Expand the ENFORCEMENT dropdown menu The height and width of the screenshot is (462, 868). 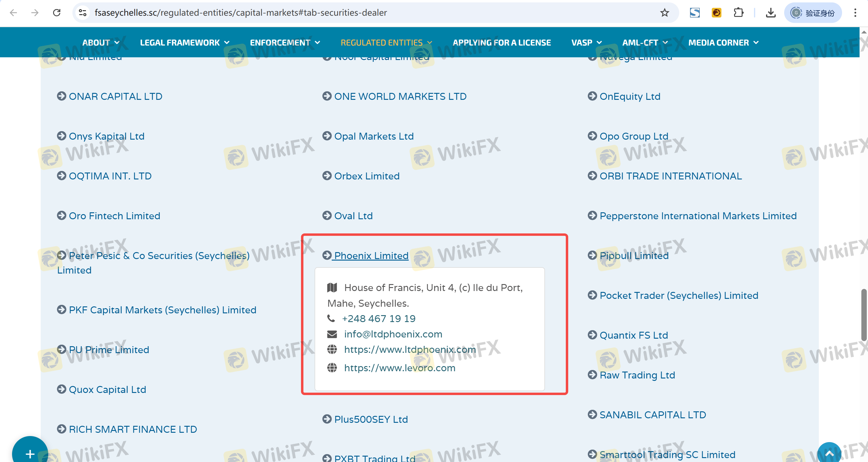(284, 43)
